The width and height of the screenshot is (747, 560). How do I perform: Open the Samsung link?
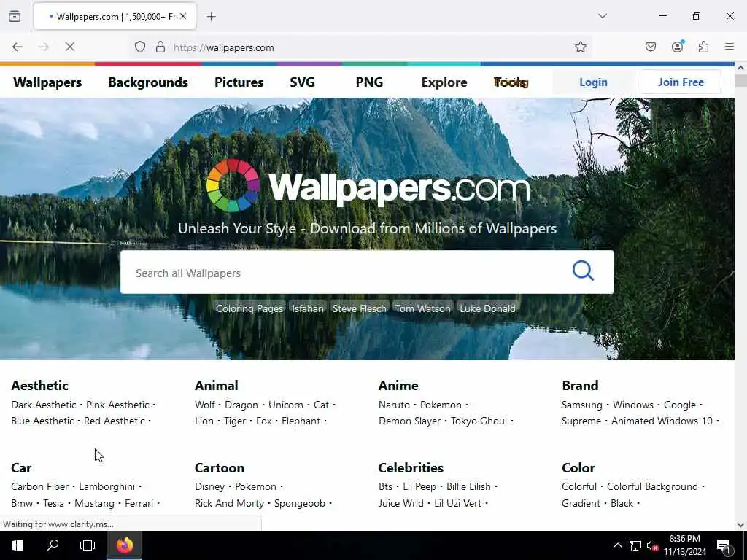[581, 405]
